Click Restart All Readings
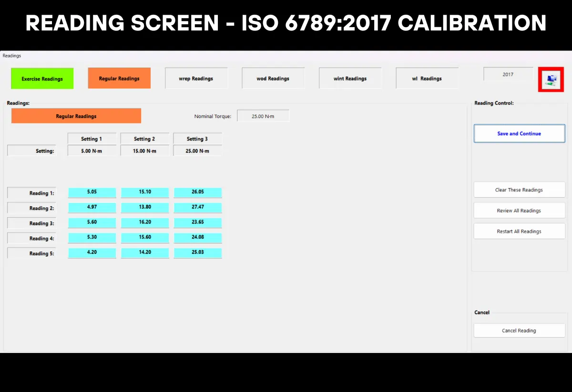The height and width of the screenshot is (392, 572). click(x=519, y=231)
